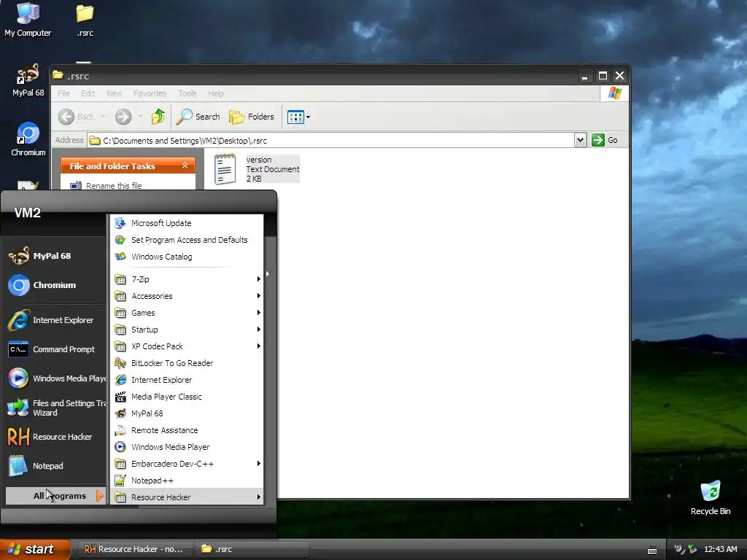Open the Help menu in .rsrc window
747x560 pixels.
[215, 93]
